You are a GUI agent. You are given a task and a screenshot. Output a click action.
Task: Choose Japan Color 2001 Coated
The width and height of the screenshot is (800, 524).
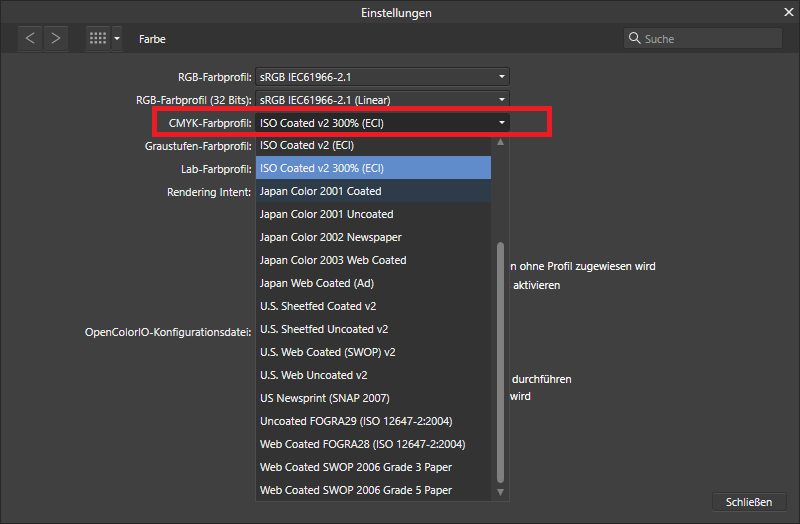pyautogui.click(x=373, y=191)
